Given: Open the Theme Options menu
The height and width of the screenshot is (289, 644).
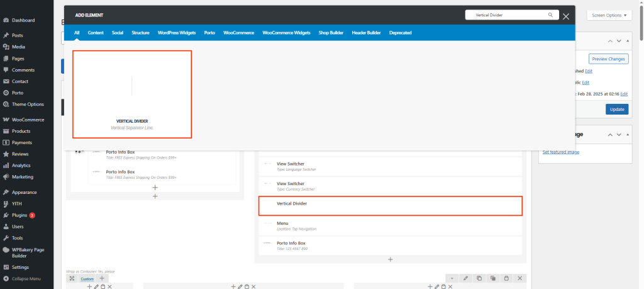Looking at the screenshot, I should (28, 104).
